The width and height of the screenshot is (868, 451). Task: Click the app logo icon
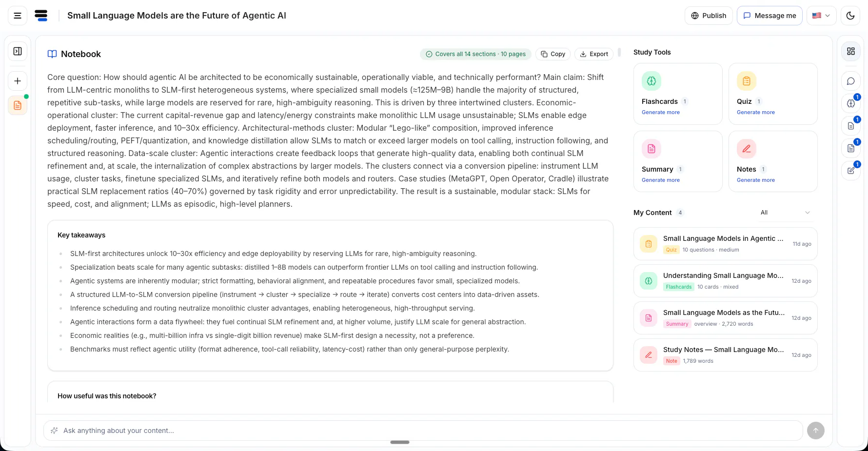(x=41, y=16)
